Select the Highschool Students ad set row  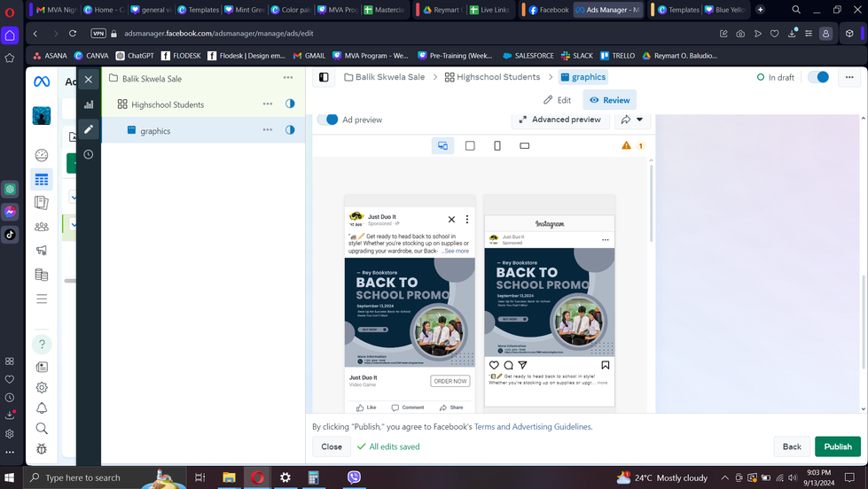[x=203, y=104]
